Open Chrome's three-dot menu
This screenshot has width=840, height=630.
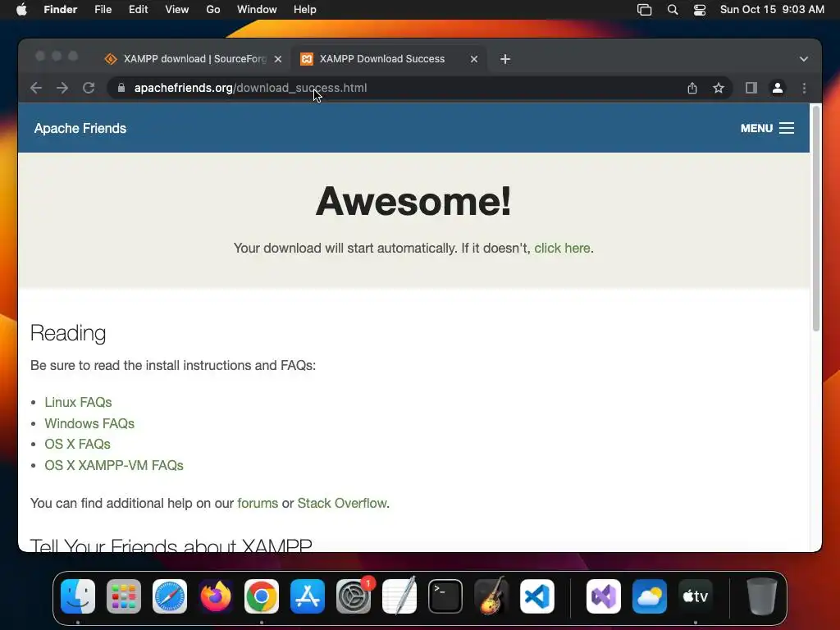click(x=804, y=88)
